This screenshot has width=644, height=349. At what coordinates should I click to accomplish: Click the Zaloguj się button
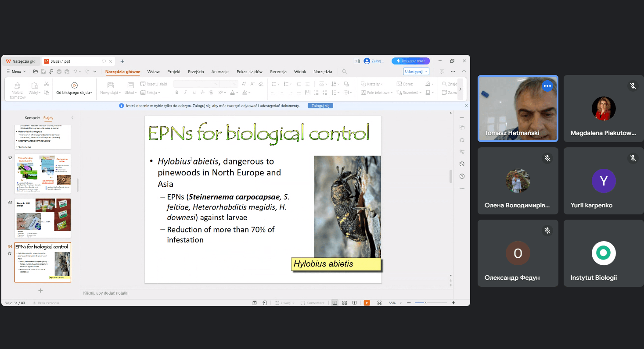click(320, 106)
